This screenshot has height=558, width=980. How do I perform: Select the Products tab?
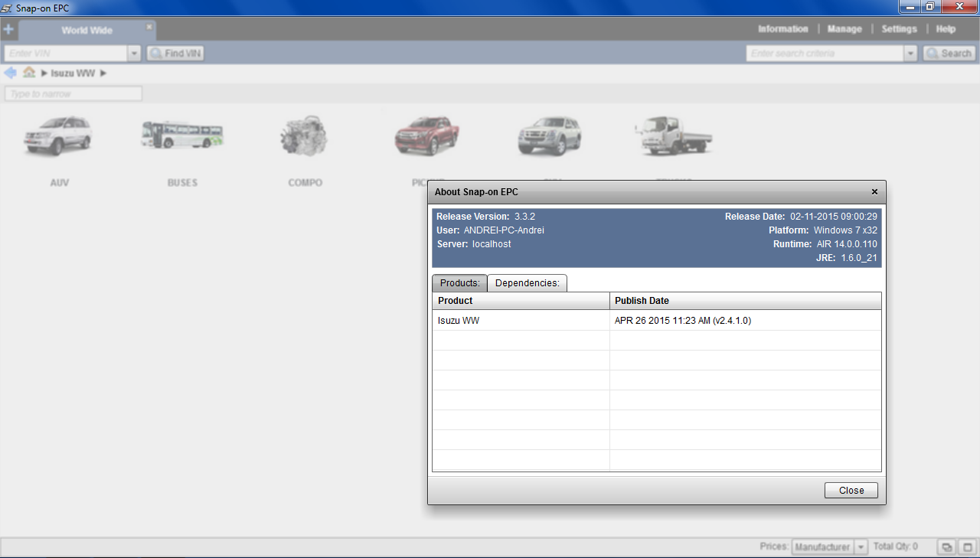point(459,283)
